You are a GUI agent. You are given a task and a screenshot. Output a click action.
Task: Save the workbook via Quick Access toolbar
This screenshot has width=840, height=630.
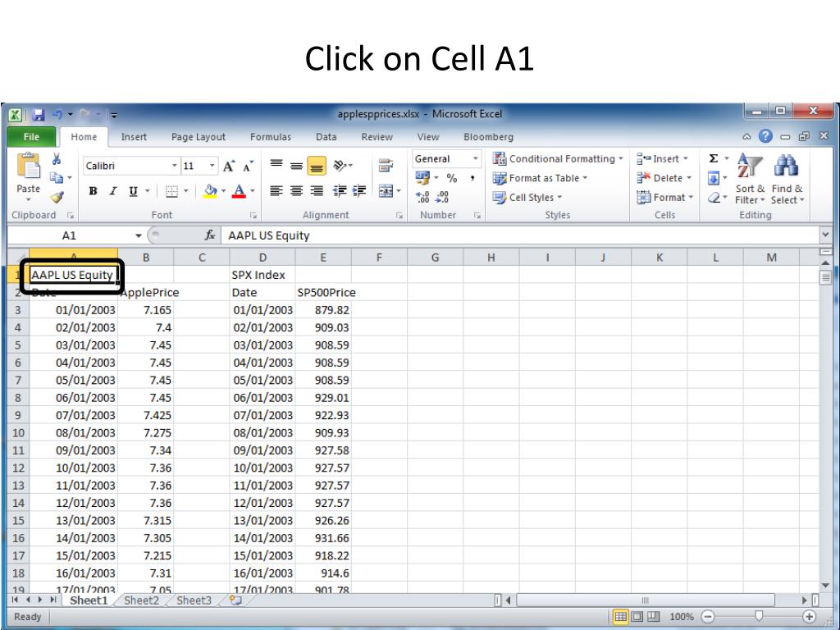[x=38, y=115]
